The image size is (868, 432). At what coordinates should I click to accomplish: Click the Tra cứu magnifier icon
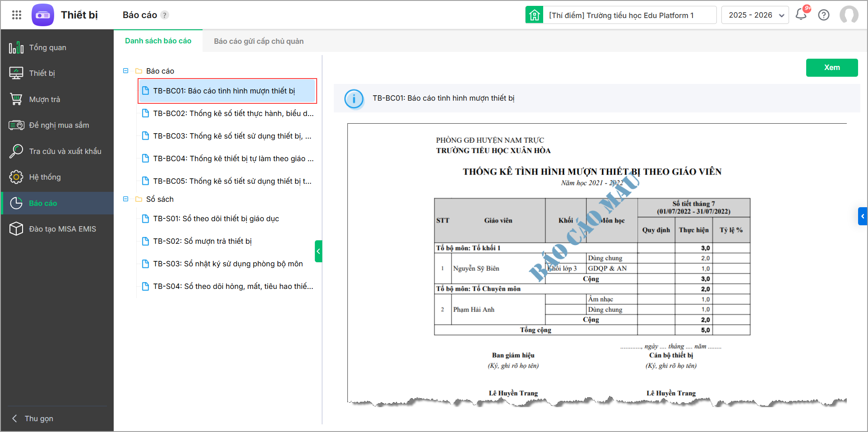[16, 151]
